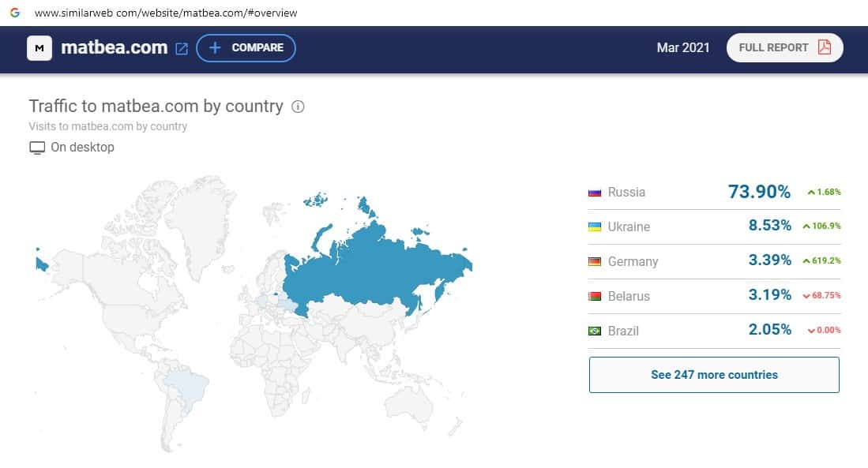This screenshot has height=468, width=868.
Task: Click the plus icon in Compare button
Action: coord(215,47)
